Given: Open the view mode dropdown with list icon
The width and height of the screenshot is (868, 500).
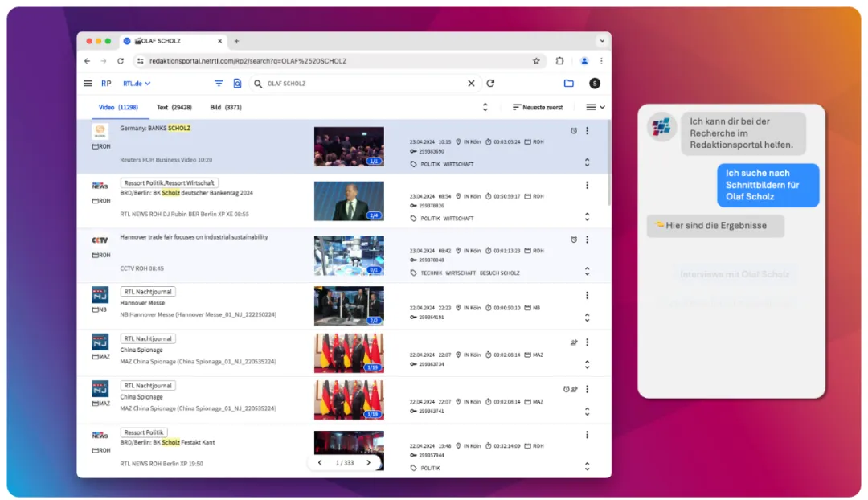Looking at the screenshot, I should point(595,108).
